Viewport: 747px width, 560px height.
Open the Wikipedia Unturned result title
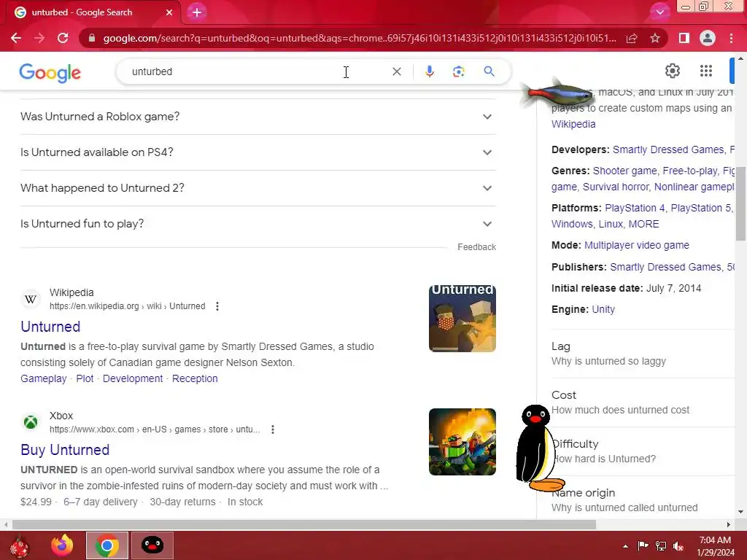coord(50,327)
